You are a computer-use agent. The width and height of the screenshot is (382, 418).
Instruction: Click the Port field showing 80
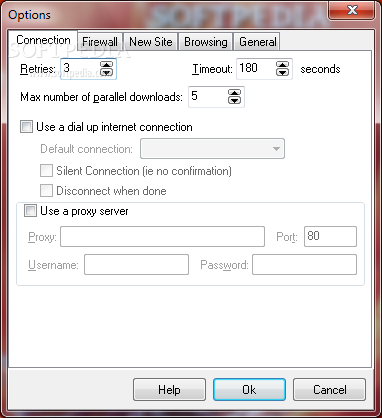(330, 237)
